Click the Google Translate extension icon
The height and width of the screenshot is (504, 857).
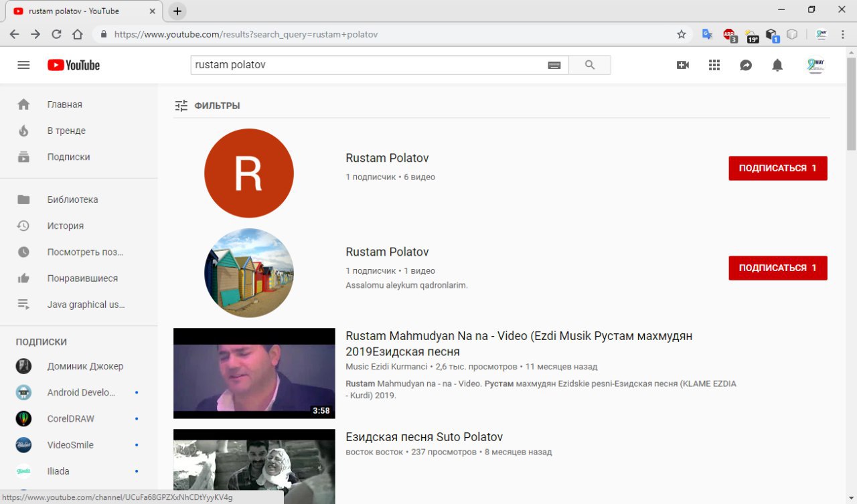coord(707,34)
